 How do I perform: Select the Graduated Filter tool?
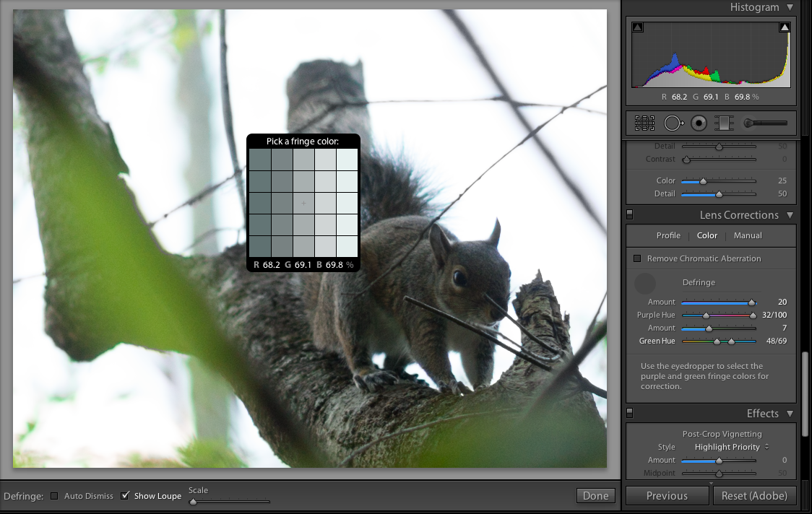tap(723, 123)
